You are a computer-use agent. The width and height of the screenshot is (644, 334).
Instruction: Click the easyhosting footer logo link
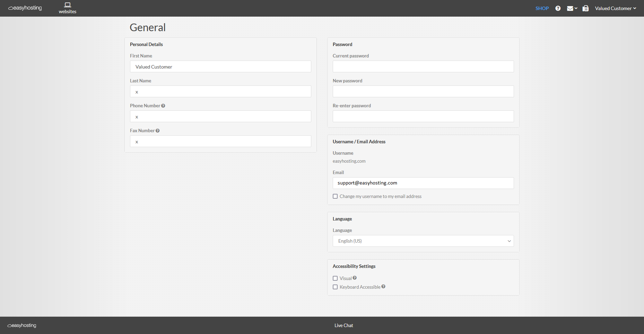(21, 325)
